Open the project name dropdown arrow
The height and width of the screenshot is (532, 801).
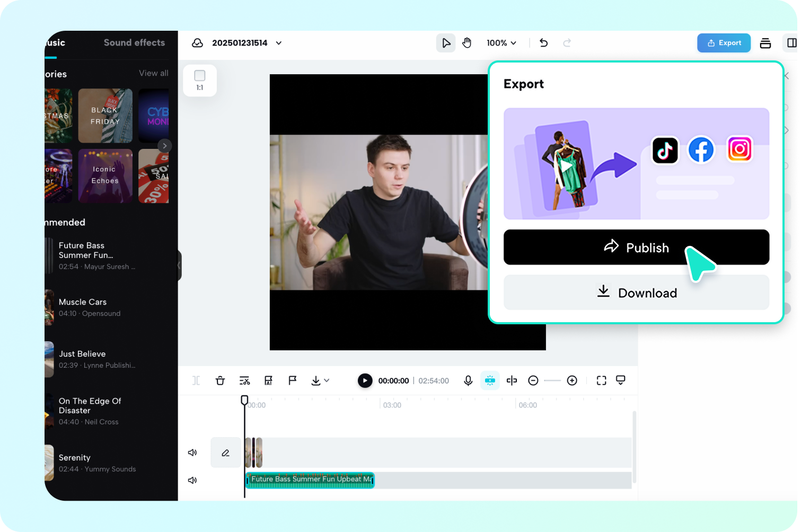click(279, 43)
